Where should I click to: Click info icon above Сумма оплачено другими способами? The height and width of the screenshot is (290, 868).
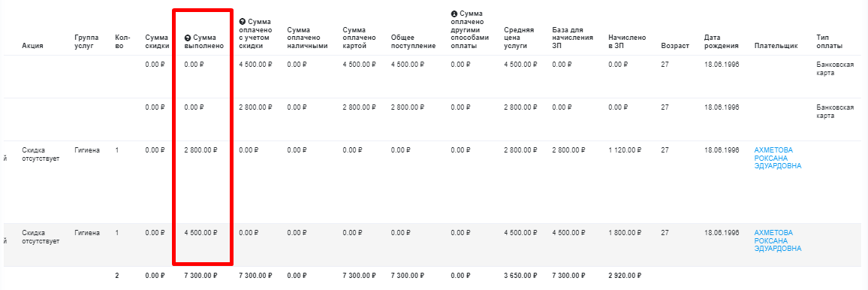454,14
